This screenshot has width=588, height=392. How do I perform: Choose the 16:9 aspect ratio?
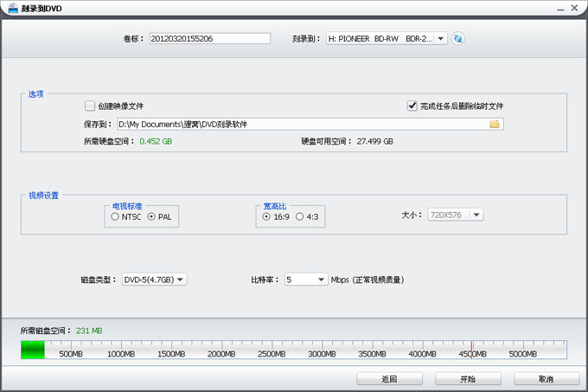(266, 217)
